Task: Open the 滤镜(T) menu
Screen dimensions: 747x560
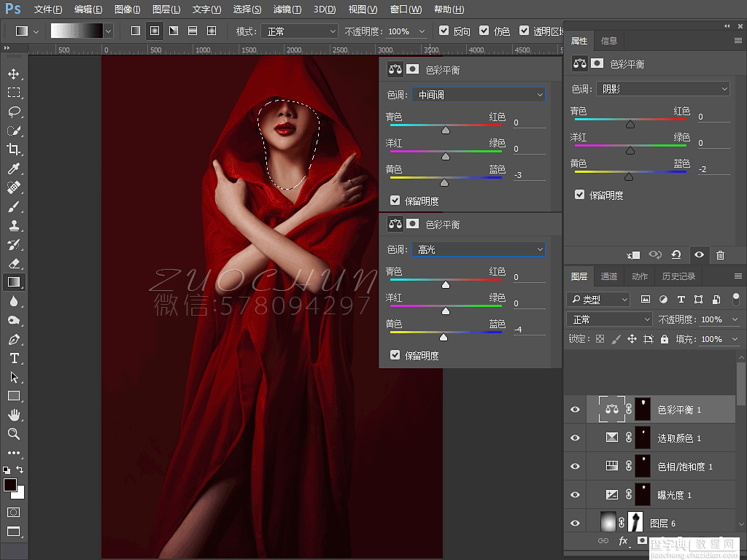Action: click(x=287, y=9)
